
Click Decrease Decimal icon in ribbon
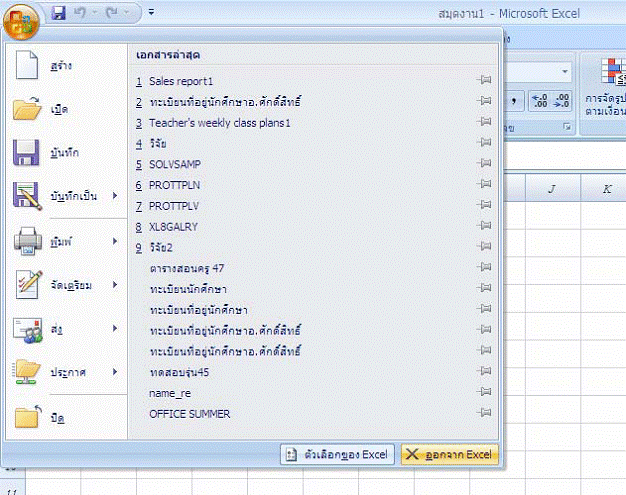pos(561,101)
